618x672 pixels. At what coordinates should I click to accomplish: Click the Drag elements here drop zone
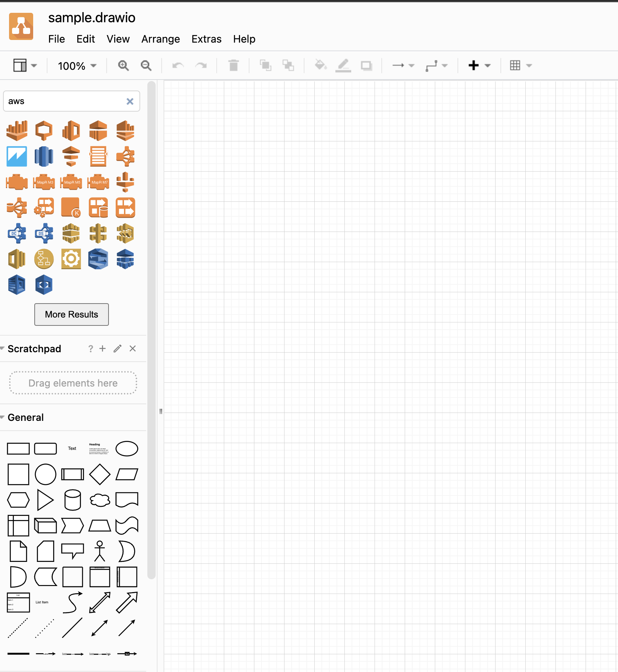(73, 383)
